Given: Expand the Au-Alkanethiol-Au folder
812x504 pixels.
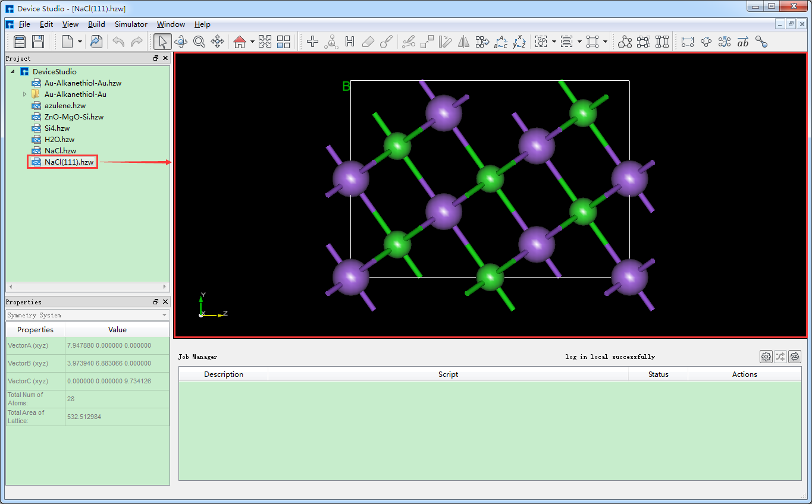Looking at the screenshot, I should (24, 94).
